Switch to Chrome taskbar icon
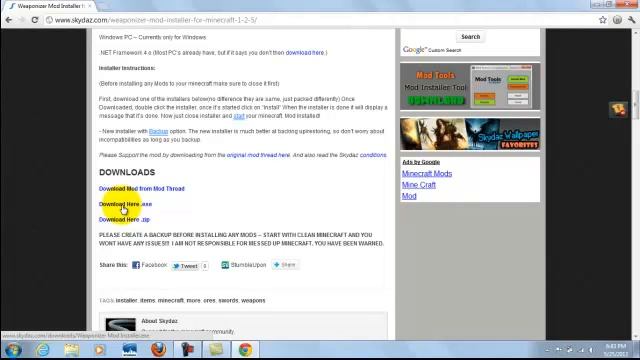640x360 pixels. click(245, 350)
